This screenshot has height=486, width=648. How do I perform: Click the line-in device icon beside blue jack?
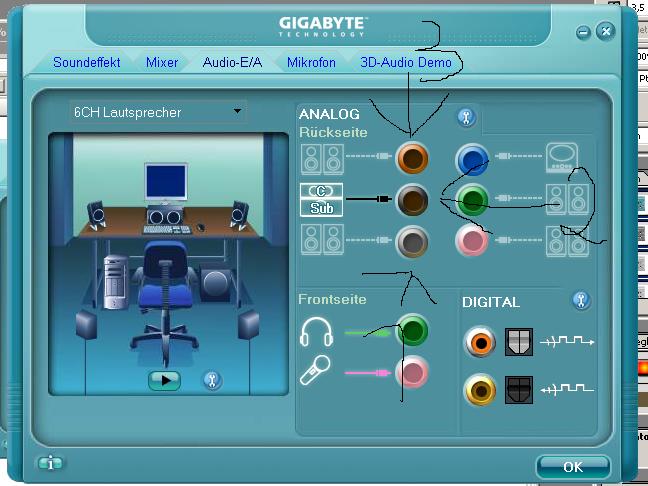tap(562, 157)
